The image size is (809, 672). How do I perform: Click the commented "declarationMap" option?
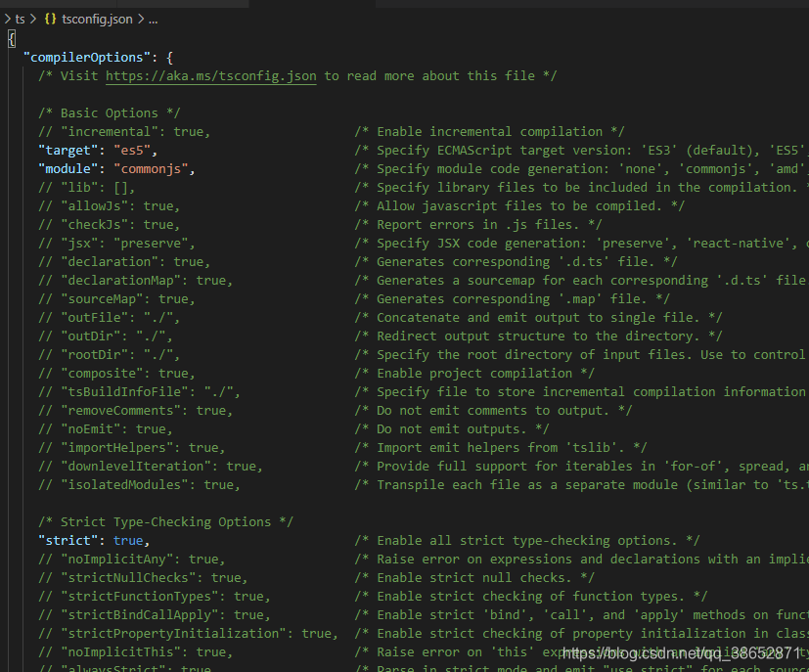point(136,280)
